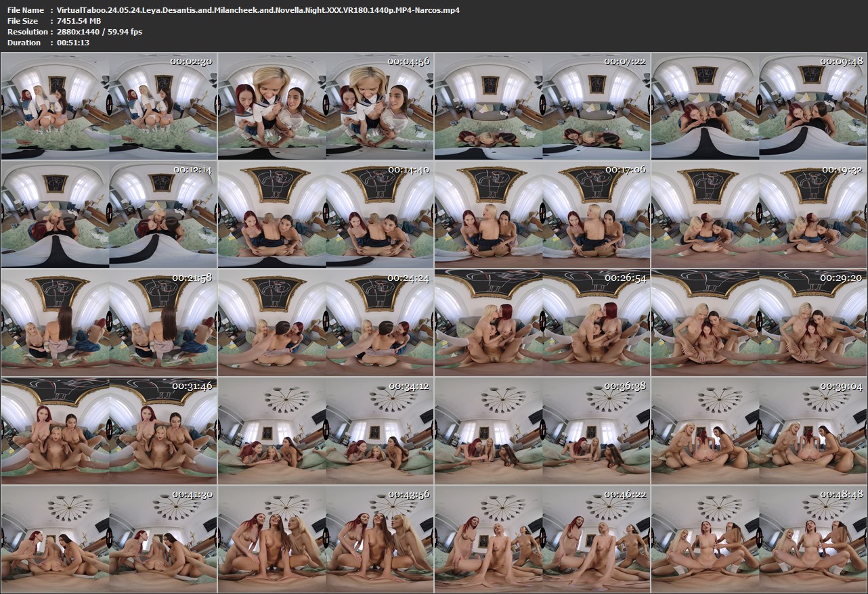Image resolution: width=868 pixels, height=594 pixels.
Task: Click the "Duration" label
Action: (24, 43)
